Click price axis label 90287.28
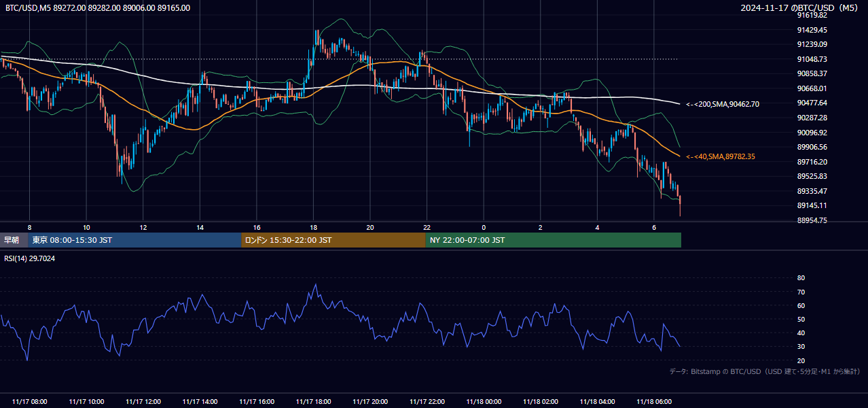Viewport: 868px width, 408px height. pos(812,118)
